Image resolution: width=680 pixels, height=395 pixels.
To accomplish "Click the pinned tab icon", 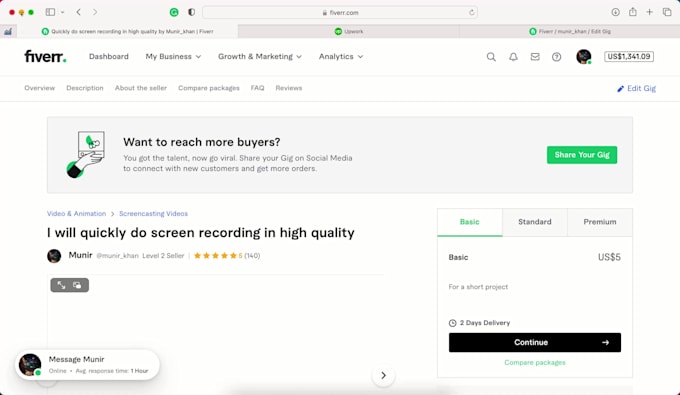I will click(x=8, y=31).
